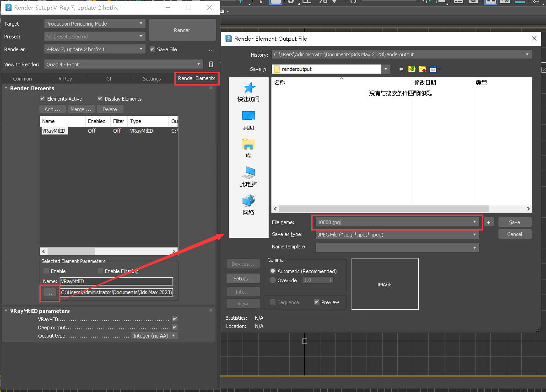The width and height of the screenshot is (546, 392).
Task: Go up one folder level icon
Action: click(x=412, y=69)
